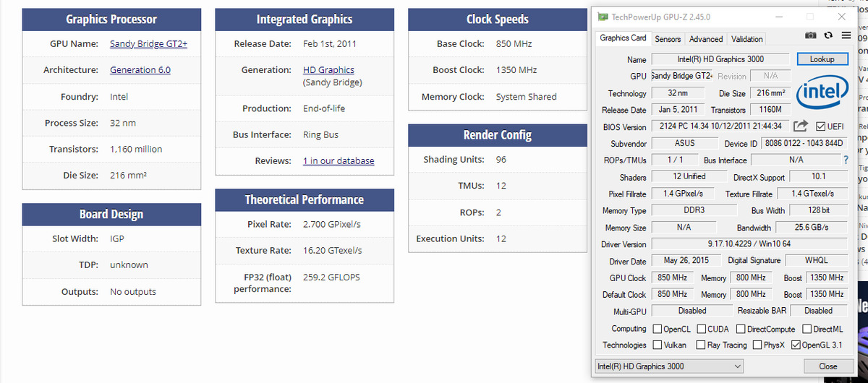Click the BIOS Version field in GPU-Z
The height and width of the screenshot is (383, 868).
coord(720,126)
